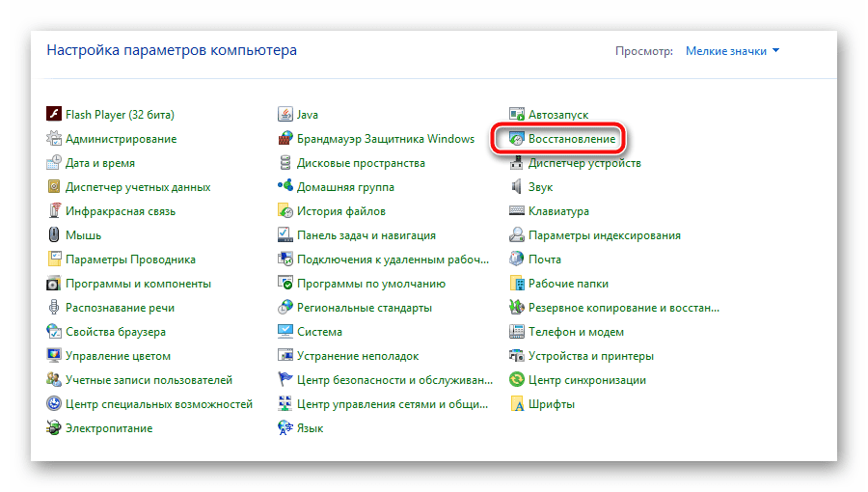Open the Почта mail icon
Viewport: 868px width, 492px height.
(x=517, y=259)
